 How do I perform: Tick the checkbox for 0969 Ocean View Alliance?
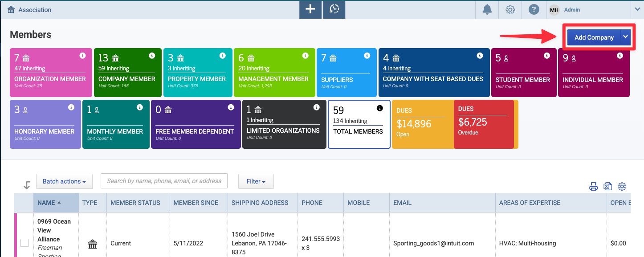(24, 243)
